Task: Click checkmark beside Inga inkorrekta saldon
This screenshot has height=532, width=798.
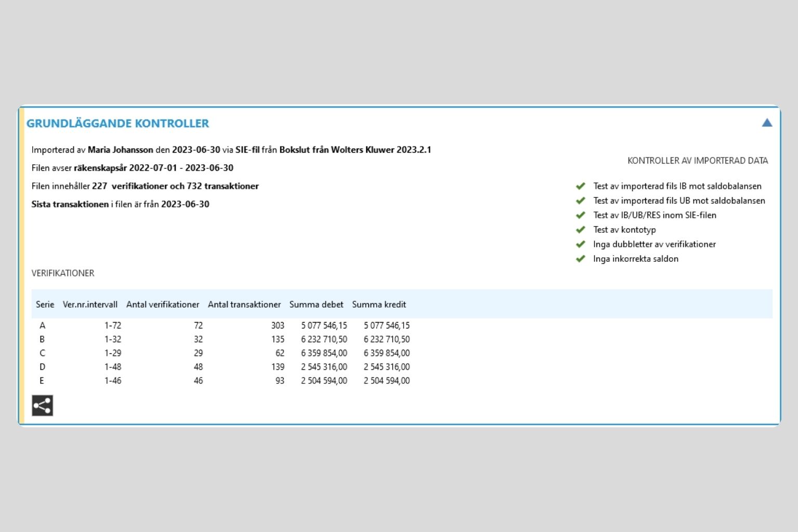Action: (580, 259)
